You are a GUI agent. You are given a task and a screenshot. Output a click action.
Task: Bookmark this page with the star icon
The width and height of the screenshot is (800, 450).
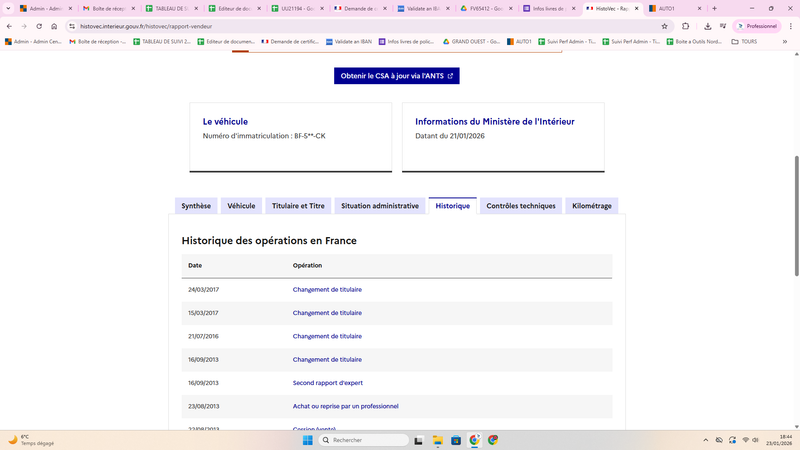point(665,26)
